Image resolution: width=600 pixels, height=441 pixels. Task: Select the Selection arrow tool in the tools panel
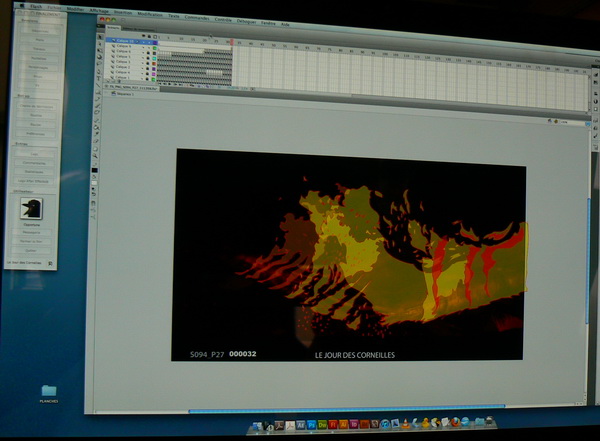100,37
